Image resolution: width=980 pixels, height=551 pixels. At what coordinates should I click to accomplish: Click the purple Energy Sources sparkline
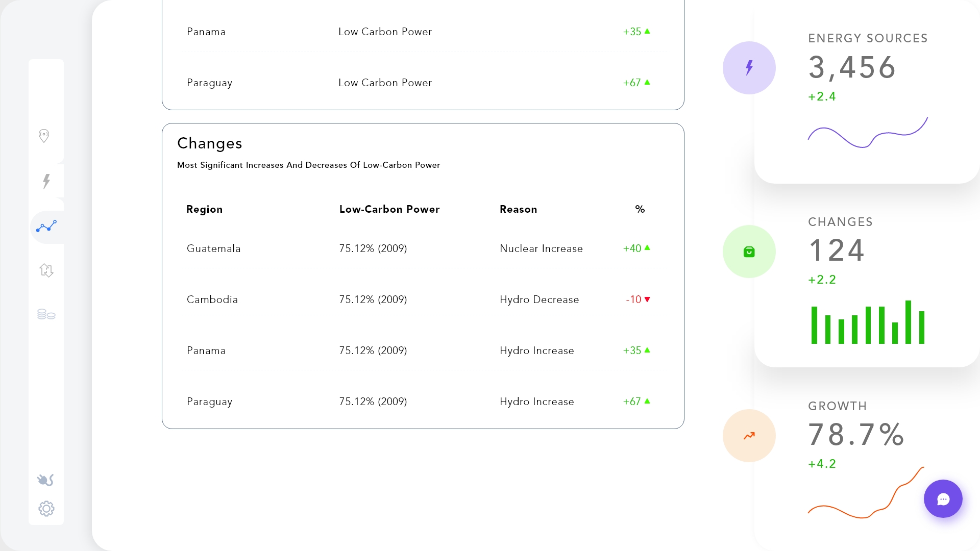[868, 133]
